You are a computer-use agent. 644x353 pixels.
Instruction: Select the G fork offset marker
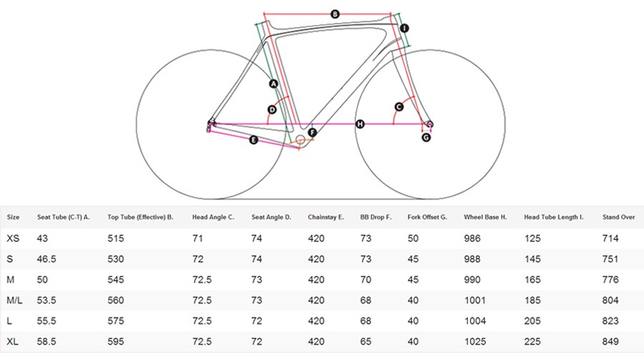click(426, 137)
